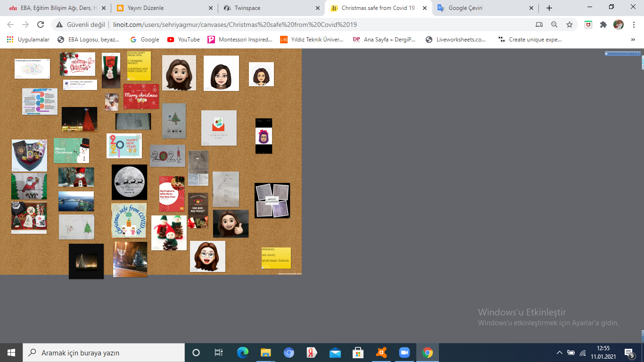Image resolution: width=644 pixels, height=362 pixels.
Task: Open Zoom from the taskbar
Action: click(405, 353)
